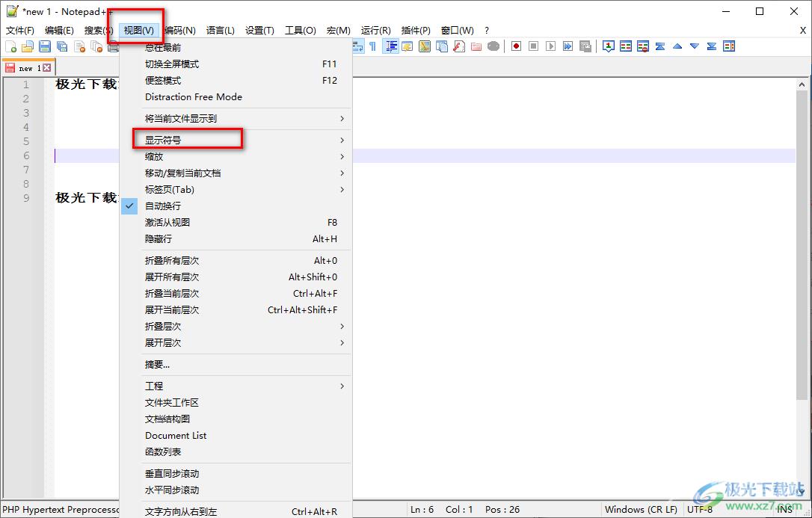
Task: Select 折叠所有层次 fold all entry
Action: pyautogui.click(x=236, y=261)
